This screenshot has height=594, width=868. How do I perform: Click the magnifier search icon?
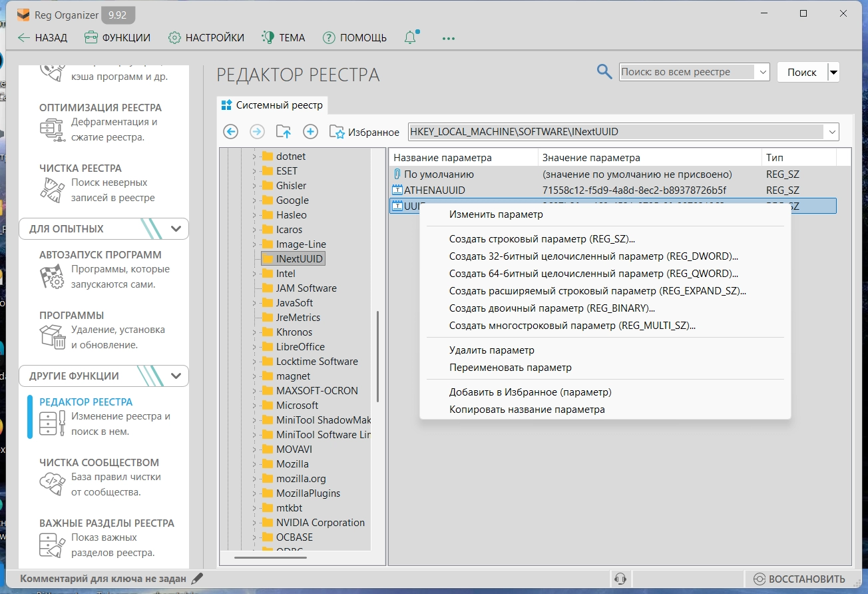[x=604, y=72]
